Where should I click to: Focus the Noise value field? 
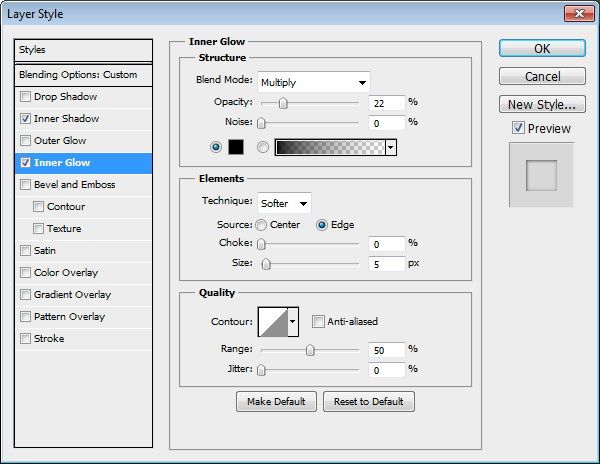pyautogui.click(x=386, y=123)
